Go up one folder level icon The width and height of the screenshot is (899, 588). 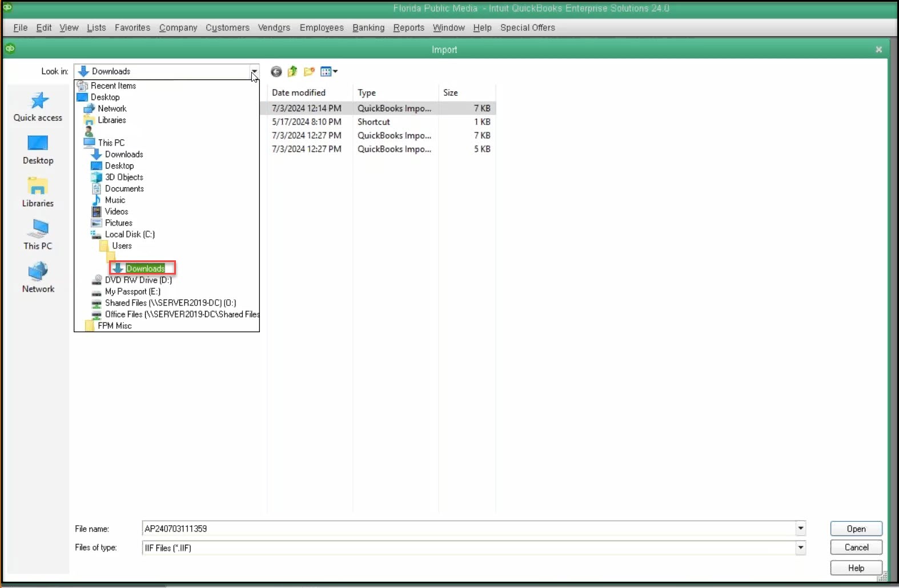pos(292,71)
